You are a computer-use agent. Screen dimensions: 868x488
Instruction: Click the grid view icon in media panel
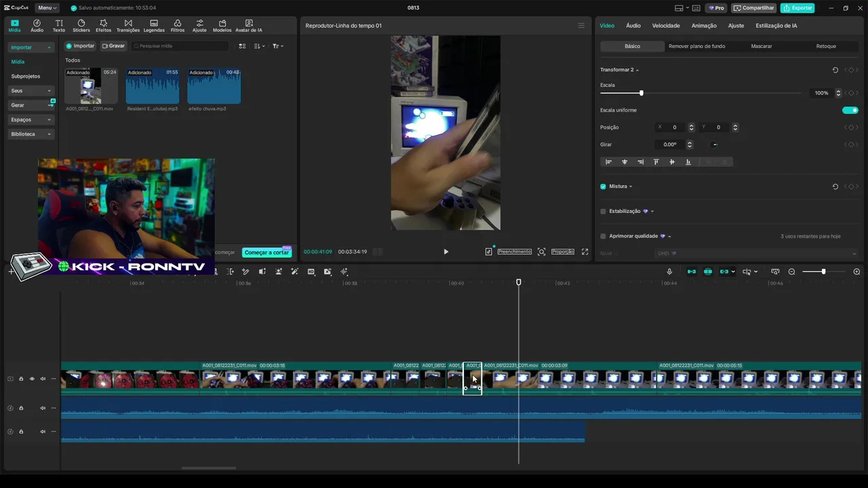(242, 46)
